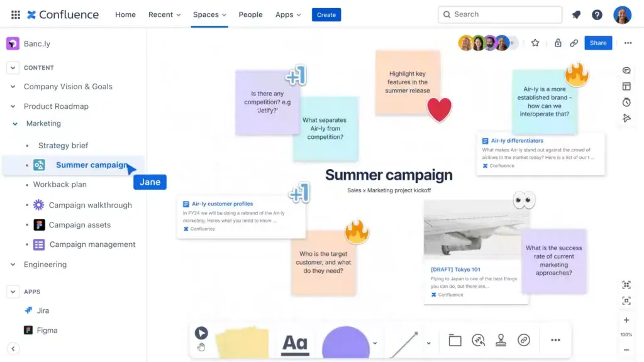Click the blue Share button
The image size is (644, 362).
coord(598,43)
